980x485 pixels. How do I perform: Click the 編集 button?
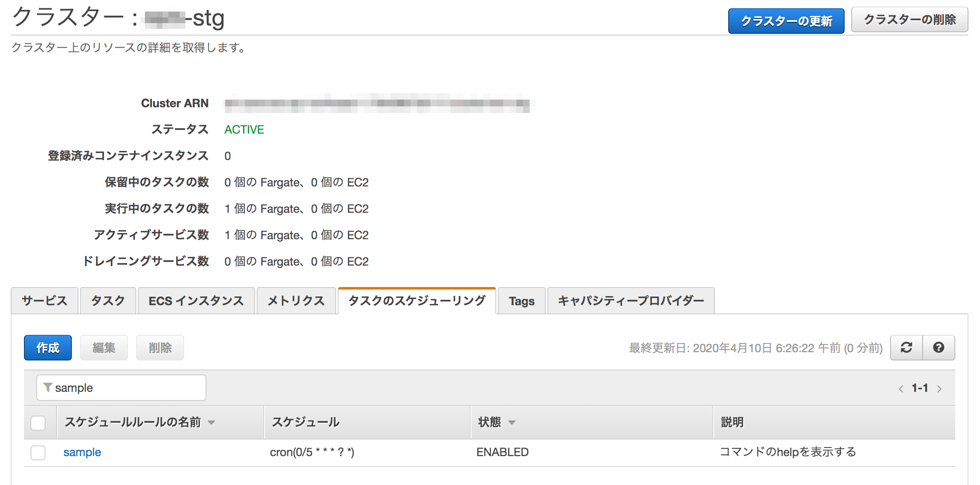click(104, 348)
